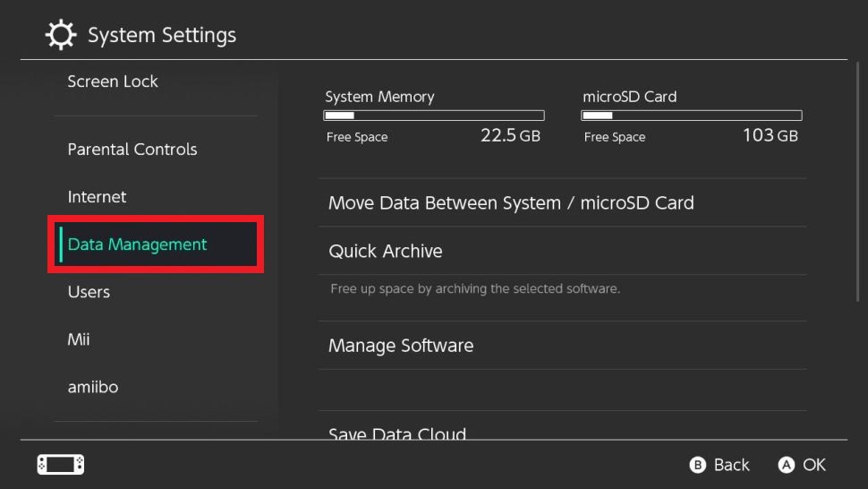Open Manage Software
868x489 pixels.
click(563, 346)
